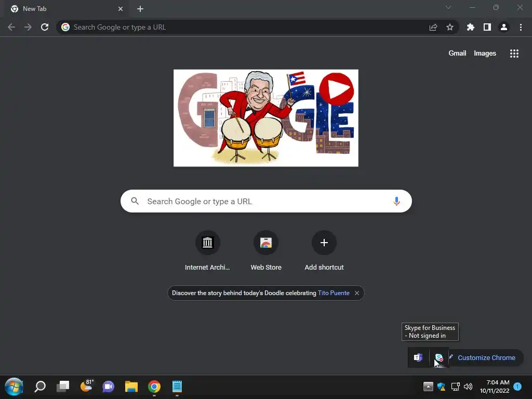The width and height of the screenshot is (532, 399).
Task: Start voice search with the microphone icon
Action: (396, 201)
